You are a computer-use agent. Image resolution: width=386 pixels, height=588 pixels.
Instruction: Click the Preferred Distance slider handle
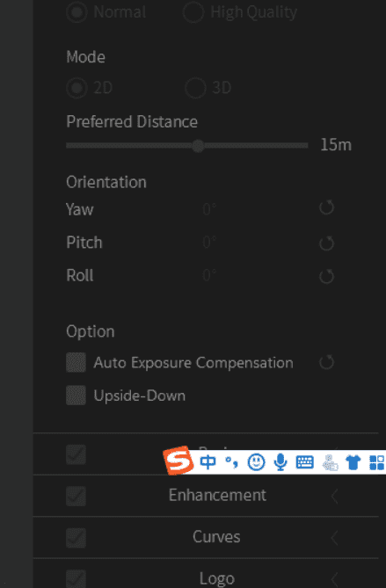click(x=198, y=146)
